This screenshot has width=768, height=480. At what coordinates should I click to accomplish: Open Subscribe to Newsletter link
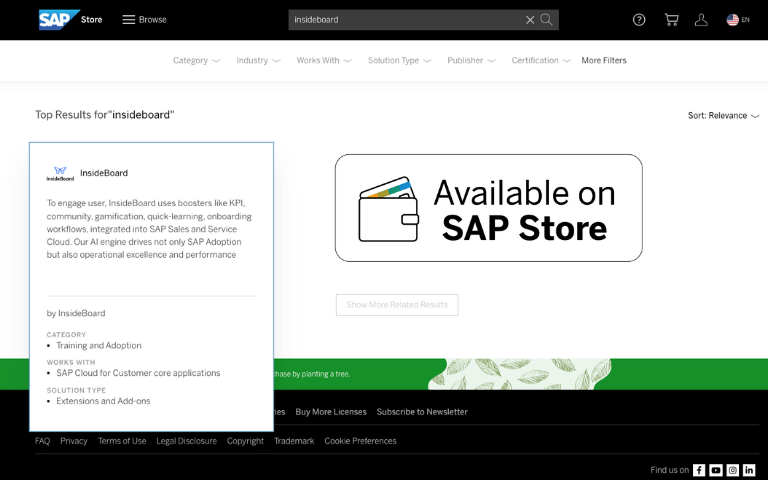(422, 412)
